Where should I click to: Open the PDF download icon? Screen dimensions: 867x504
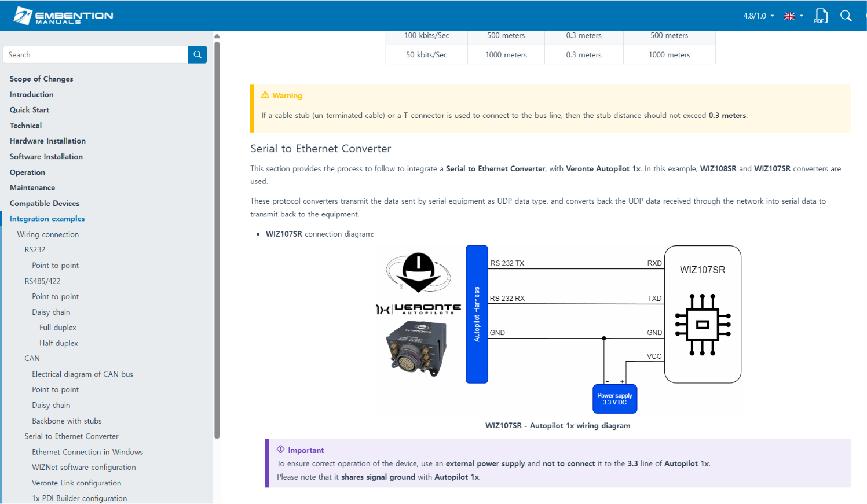tap(821, 16)
